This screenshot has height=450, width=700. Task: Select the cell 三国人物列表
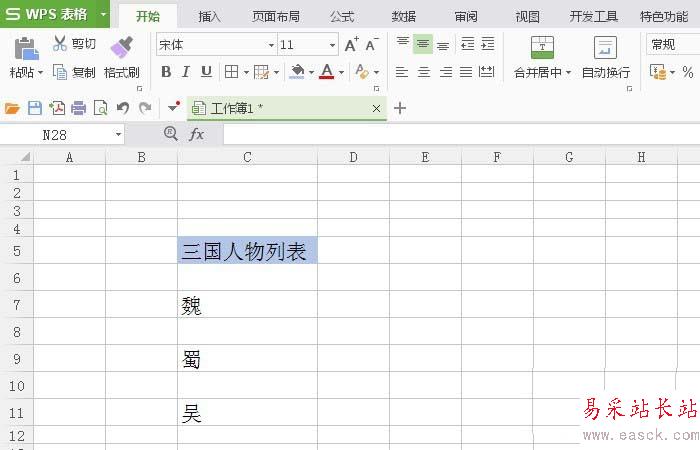tap(247, 250)
